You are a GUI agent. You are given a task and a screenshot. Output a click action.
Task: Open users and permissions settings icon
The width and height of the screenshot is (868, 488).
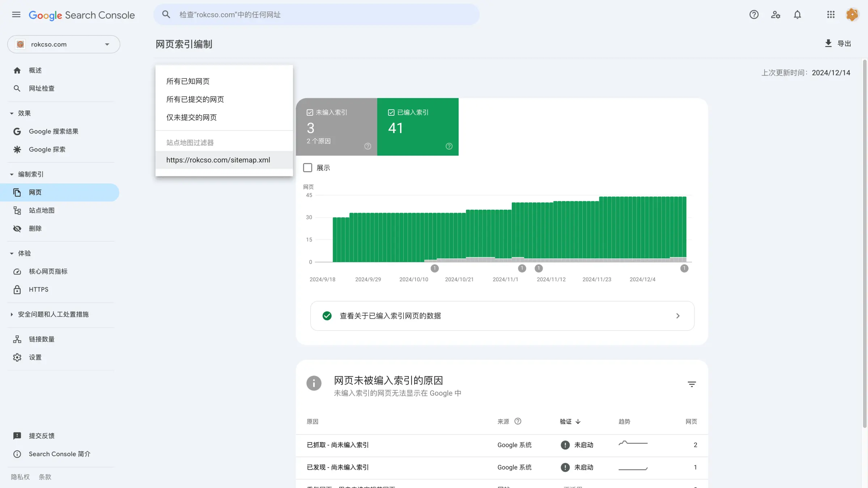(x=776, y=15)
